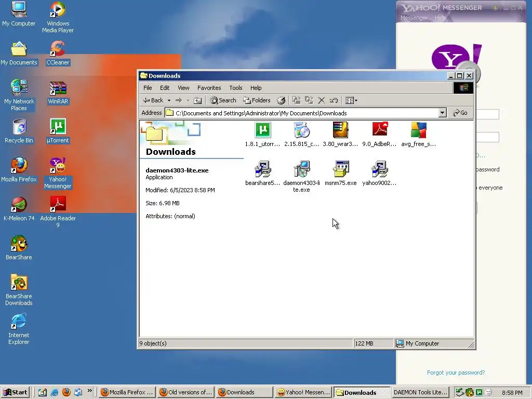The width and height of the screenshot is (532, 399).
Task: Open the File menu
Action: [x=148, y=88]
